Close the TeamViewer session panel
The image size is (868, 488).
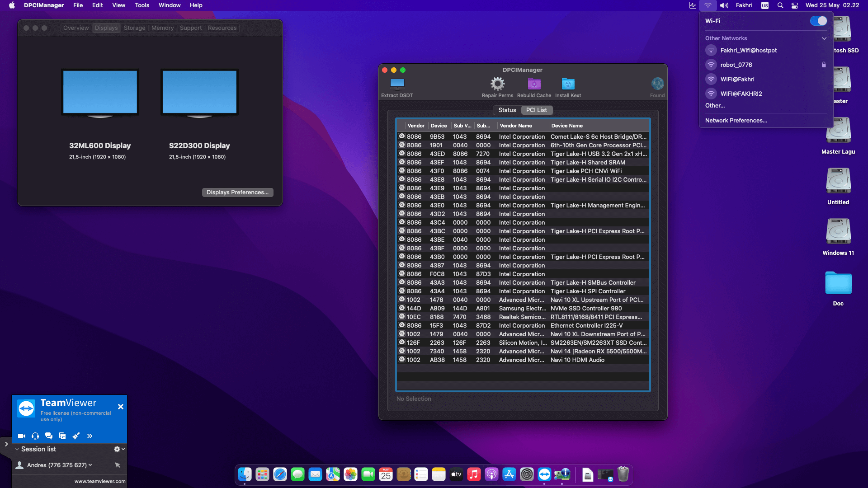click(121, 407)
